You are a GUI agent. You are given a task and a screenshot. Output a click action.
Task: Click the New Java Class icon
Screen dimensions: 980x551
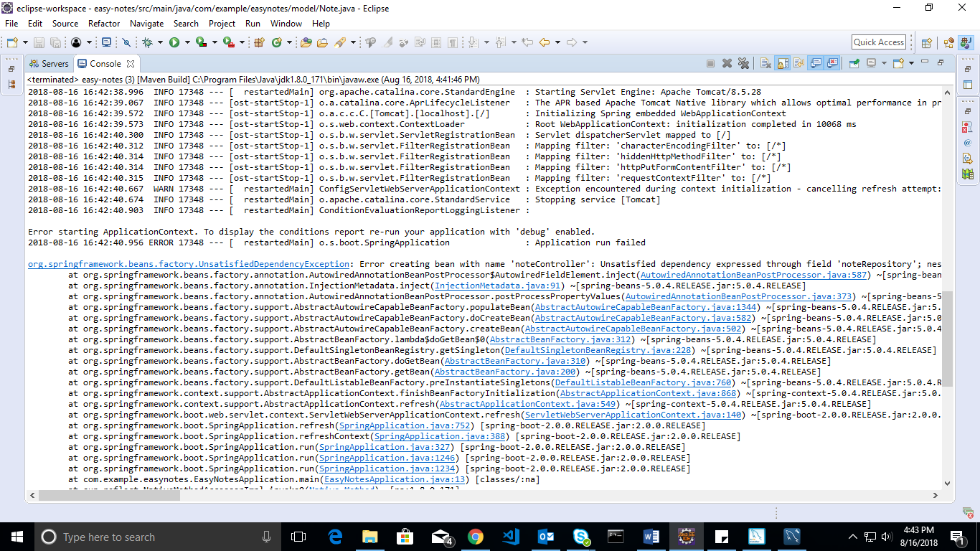[x=276, y=42]
